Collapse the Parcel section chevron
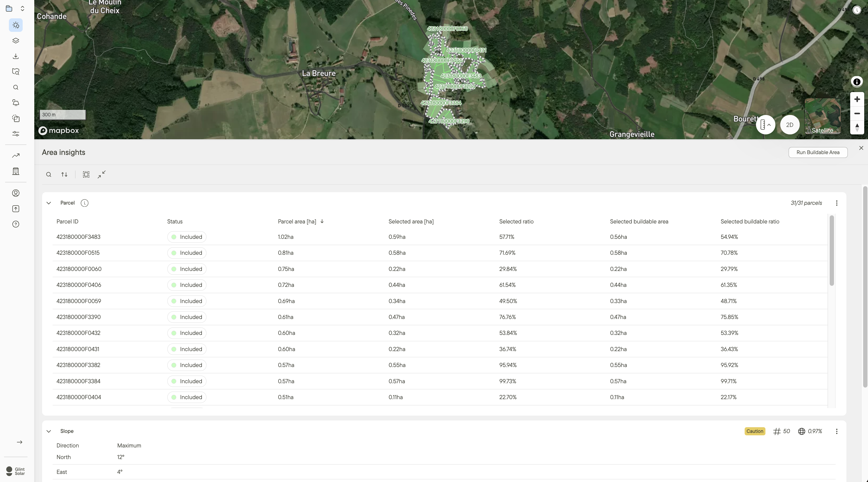868x482 pixels. pos(49,203)
